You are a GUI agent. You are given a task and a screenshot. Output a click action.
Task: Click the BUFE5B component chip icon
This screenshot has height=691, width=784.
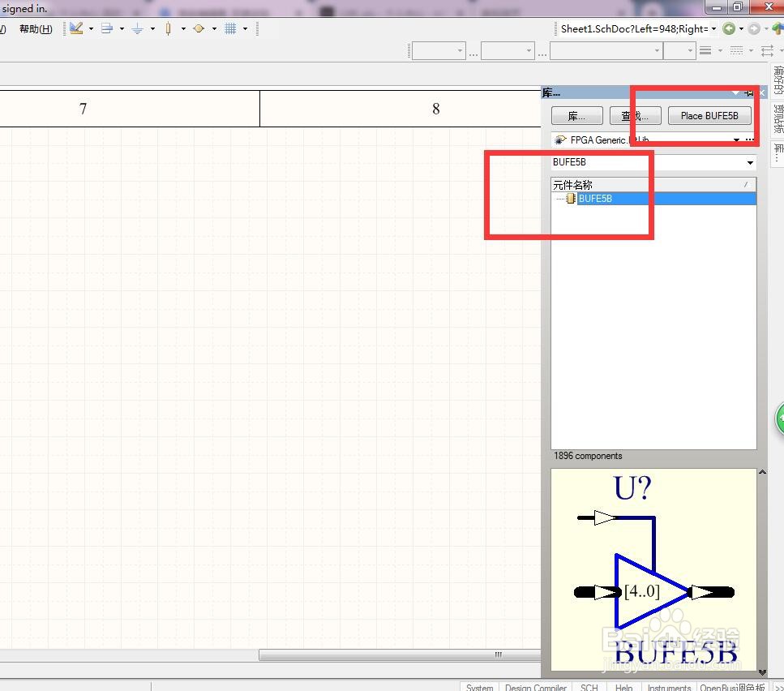(x=571, y=199)
